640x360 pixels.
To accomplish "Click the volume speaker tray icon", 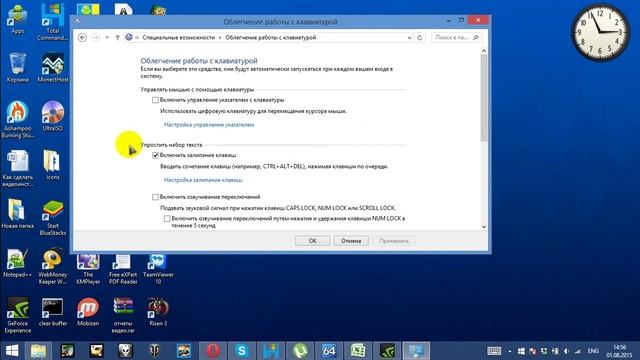I will [566, 351].
